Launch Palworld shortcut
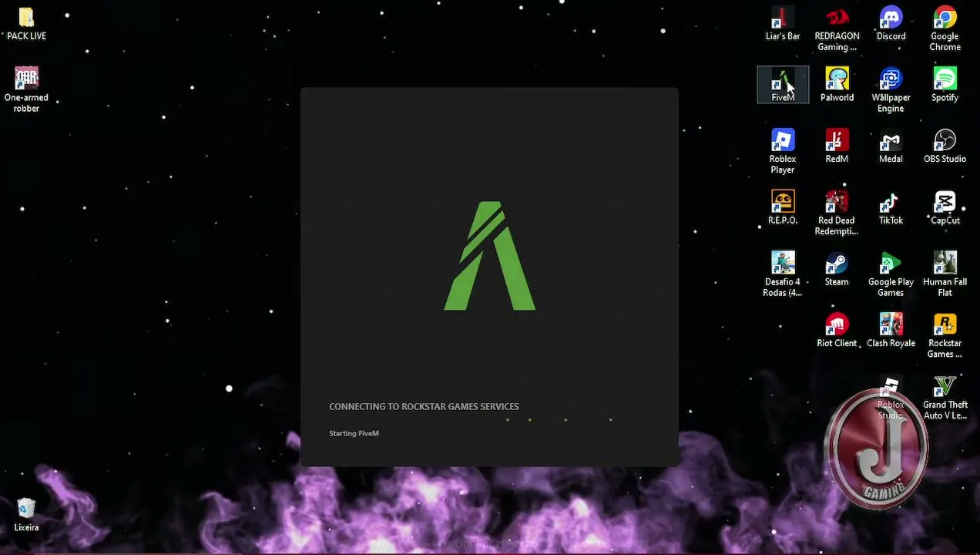 click(x=837, y=85)
